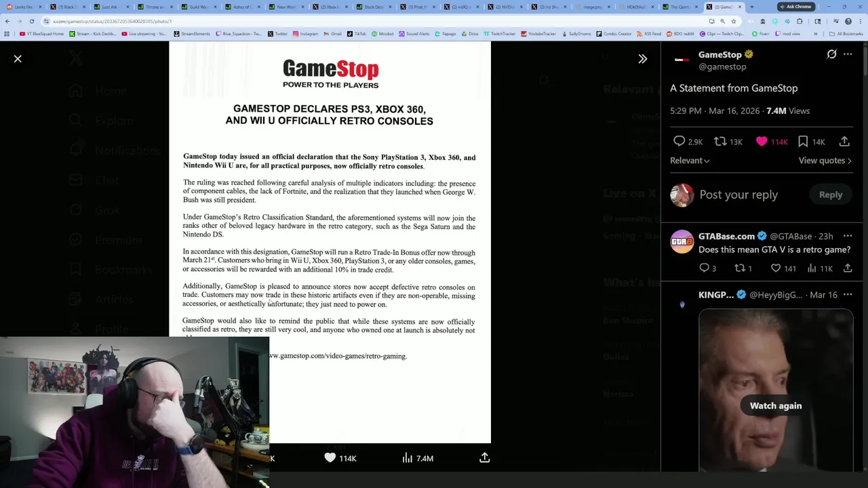Switch to the Ashes of C... tab

[242, 7]
